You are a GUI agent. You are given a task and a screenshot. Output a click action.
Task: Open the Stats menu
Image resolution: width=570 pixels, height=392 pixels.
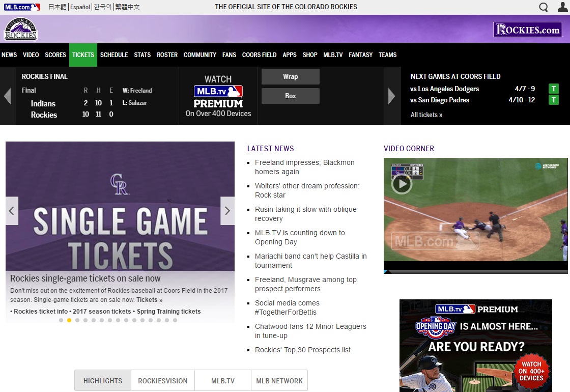pyautogui.click(x=142, y=55)
